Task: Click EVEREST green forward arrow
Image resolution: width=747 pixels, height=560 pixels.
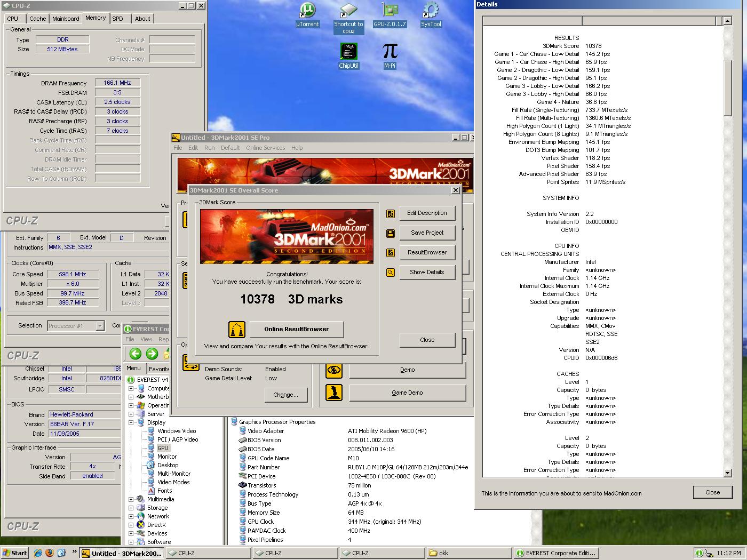Action: pyautogui.click(x=152, y=354)
